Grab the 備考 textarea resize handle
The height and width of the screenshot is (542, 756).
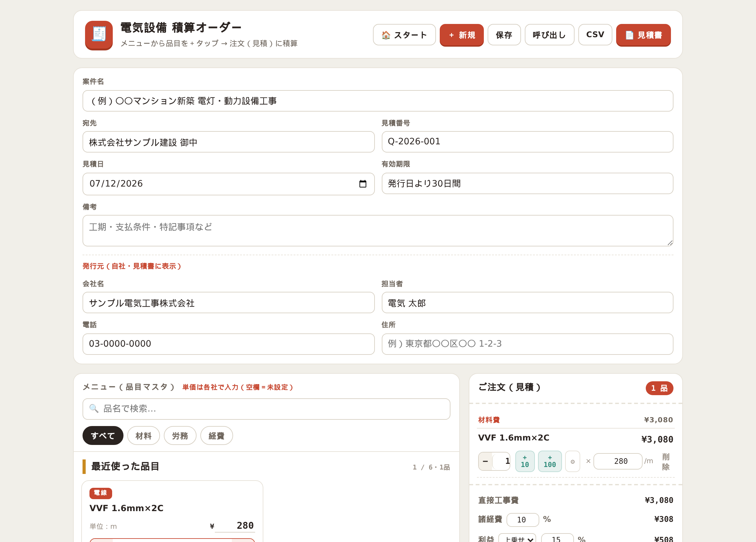click(670, 243)
